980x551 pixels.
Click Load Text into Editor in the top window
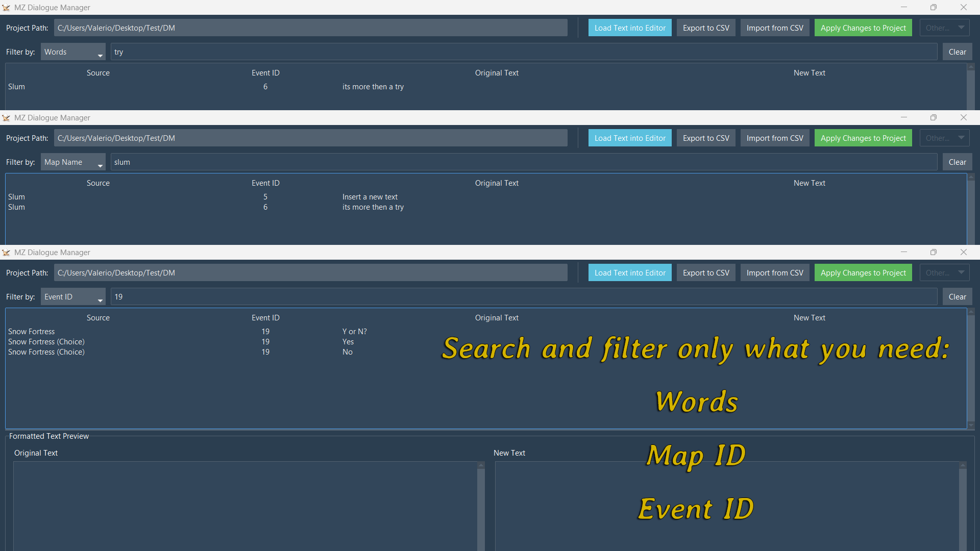[629, 28]
